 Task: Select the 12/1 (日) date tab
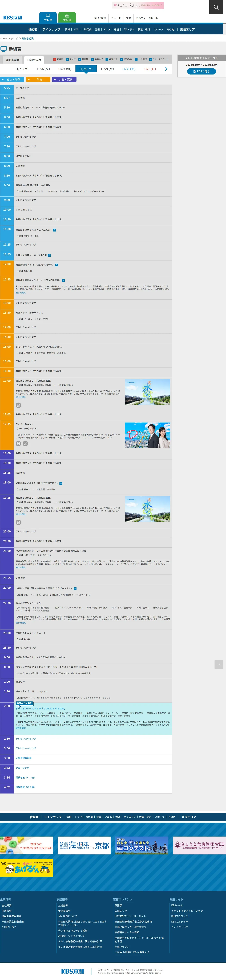150,69
